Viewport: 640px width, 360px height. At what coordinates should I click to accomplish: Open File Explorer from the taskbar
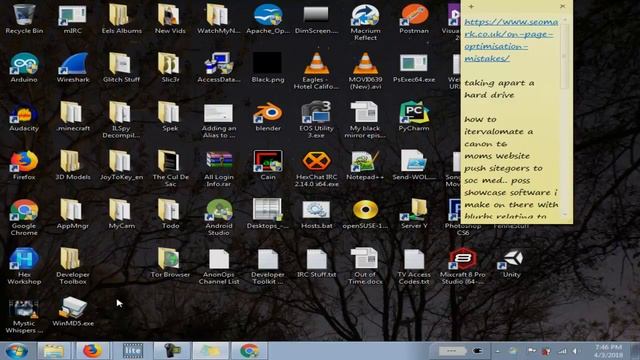[54, 351]
